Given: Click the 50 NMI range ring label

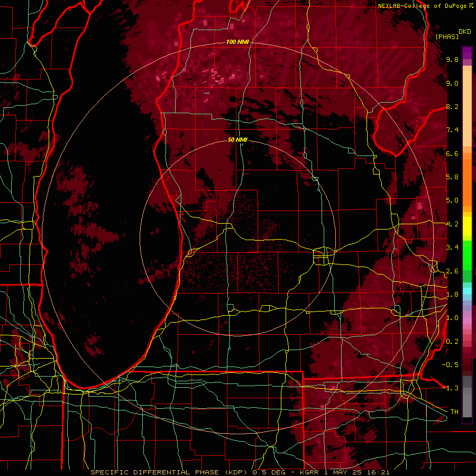Looking at the screenshot, I should (237, 140).
